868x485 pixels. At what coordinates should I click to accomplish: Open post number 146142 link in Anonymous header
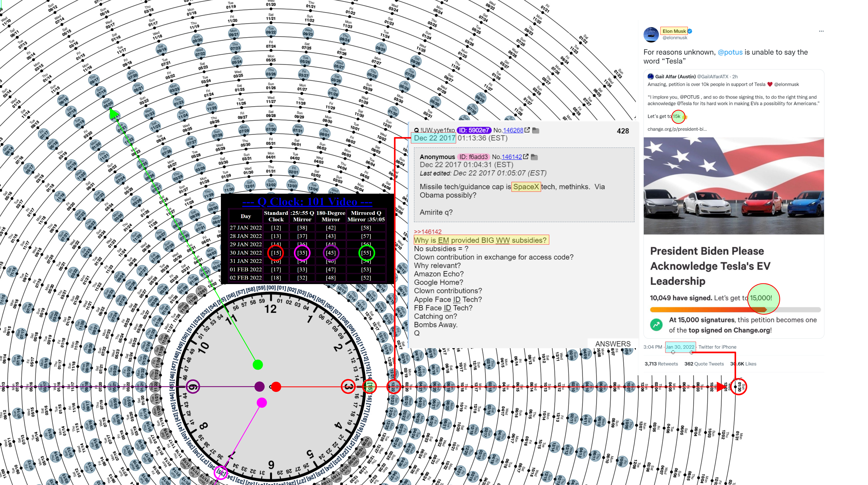pos(511,157)
